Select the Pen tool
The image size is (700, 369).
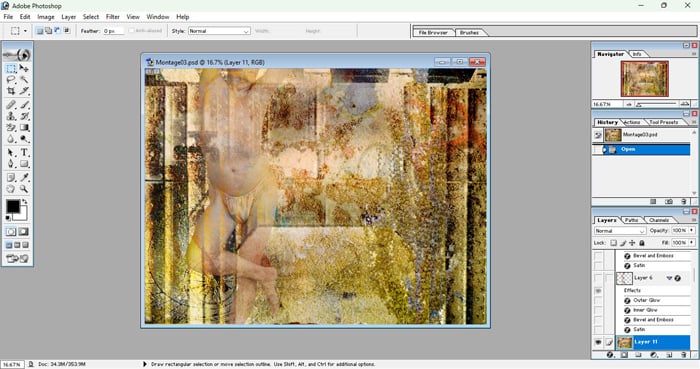(x=11, y=164)
